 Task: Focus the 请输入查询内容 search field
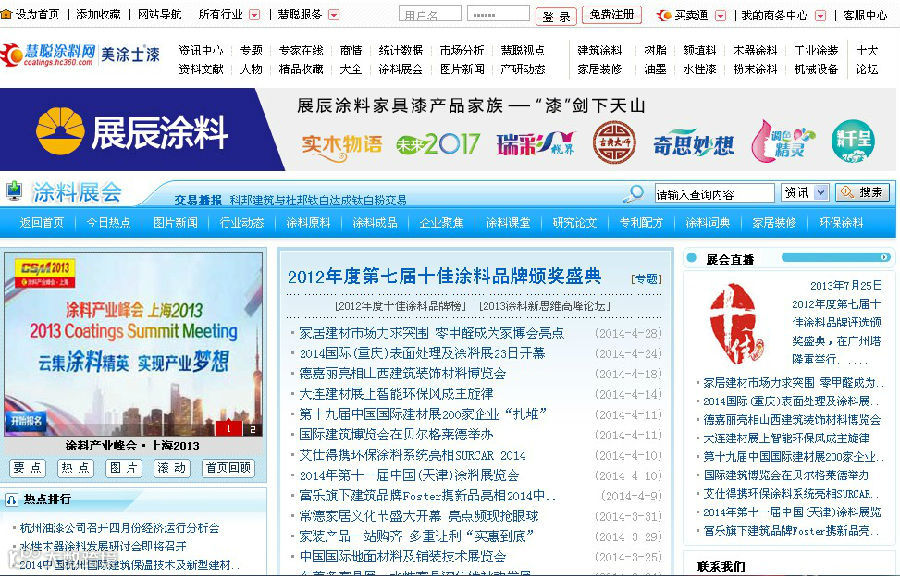715,193
